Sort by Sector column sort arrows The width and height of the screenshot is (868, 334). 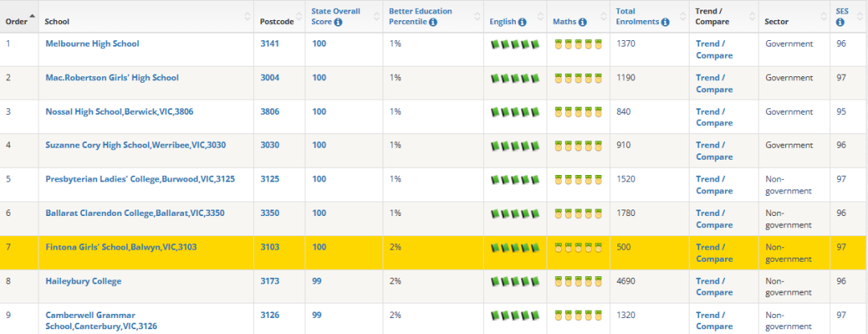point(823,17)
